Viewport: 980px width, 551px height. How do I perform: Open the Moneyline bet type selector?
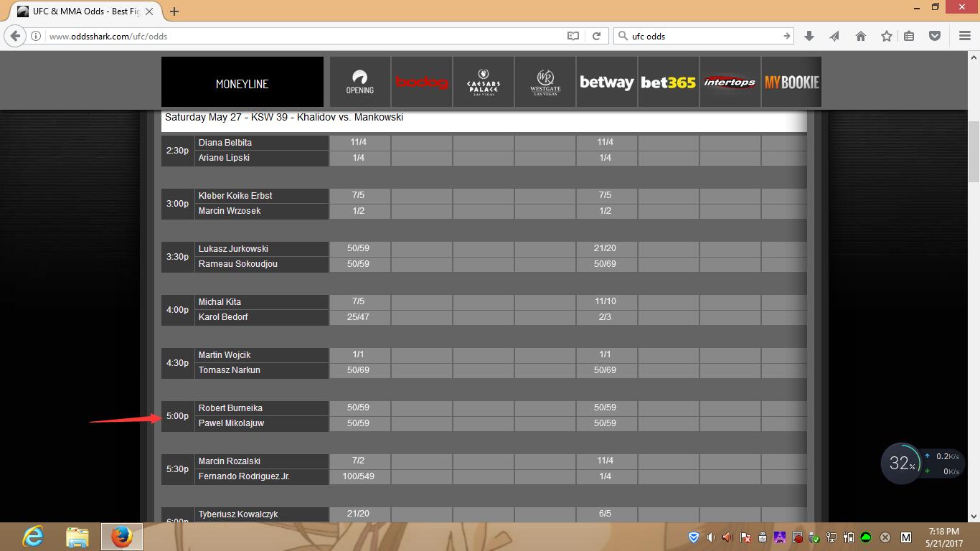point(242,83)
